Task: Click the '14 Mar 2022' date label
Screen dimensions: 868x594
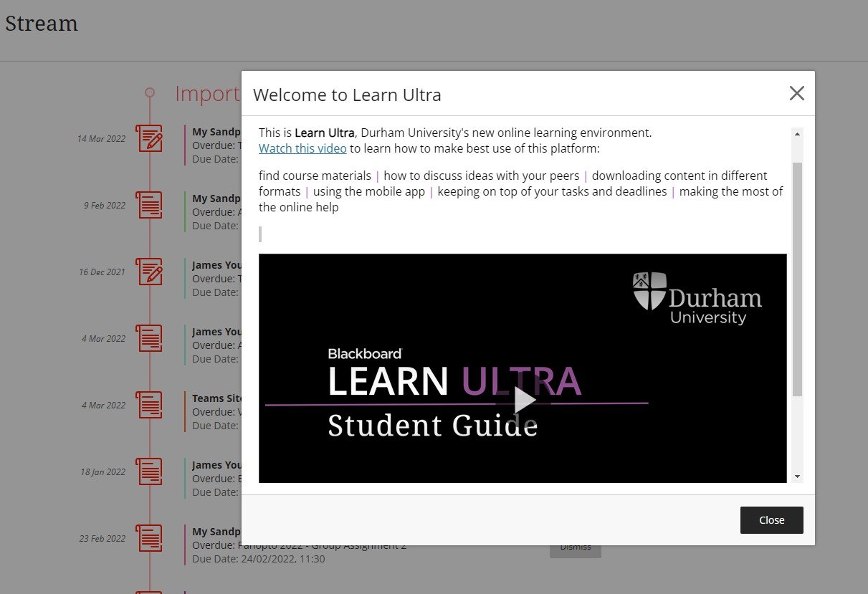Action: tap(101, 138)
